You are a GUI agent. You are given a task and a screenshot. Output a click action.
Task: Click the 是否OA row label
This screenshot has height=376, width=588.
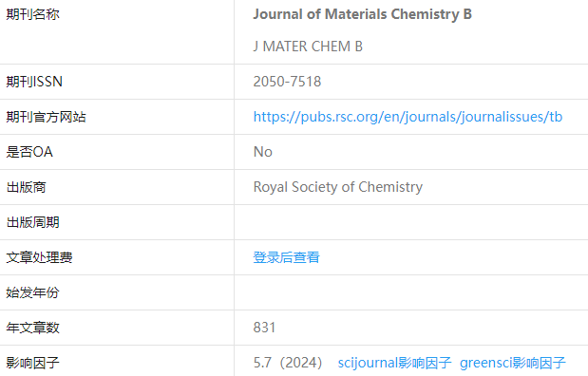click(29, 152)
